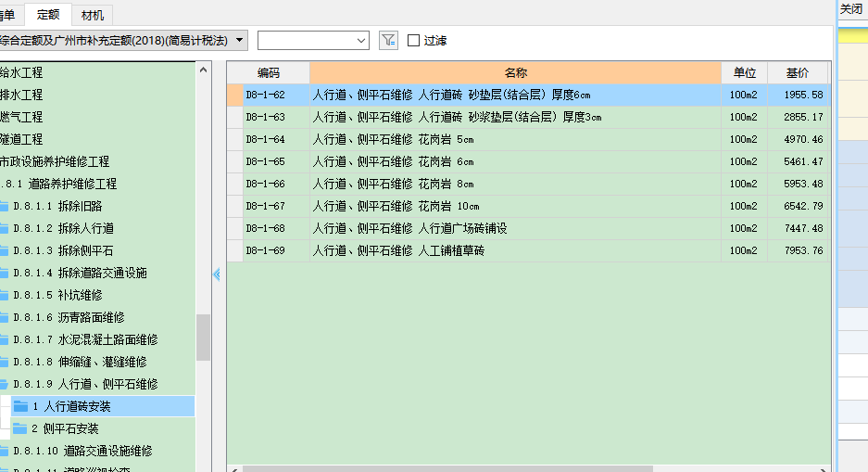Select 市政设施养护维修工程 in the tree
Viewport: 868px width, 472px height.
(x=55, y=161)
